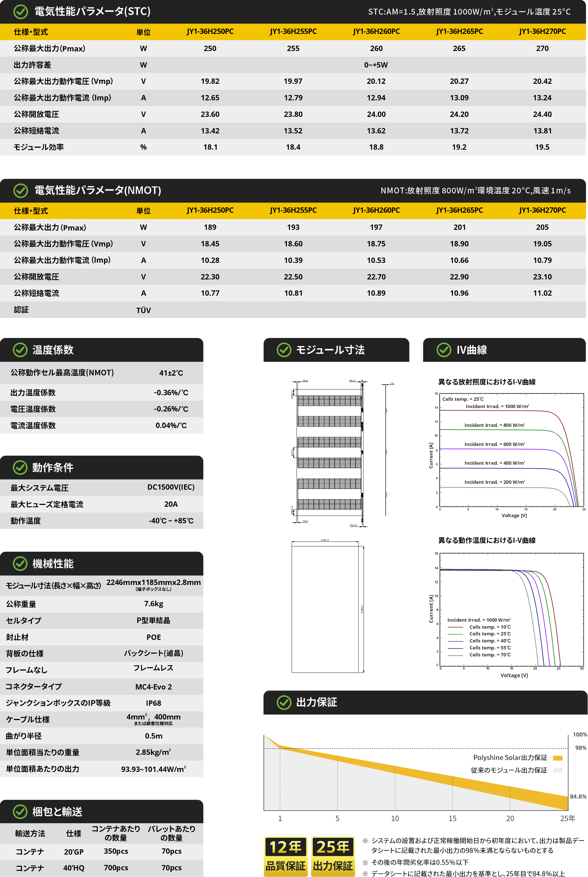
Task: Click the green checkmark icon beside 電気性能パラメータ(STC)
Action: (21, 12)
